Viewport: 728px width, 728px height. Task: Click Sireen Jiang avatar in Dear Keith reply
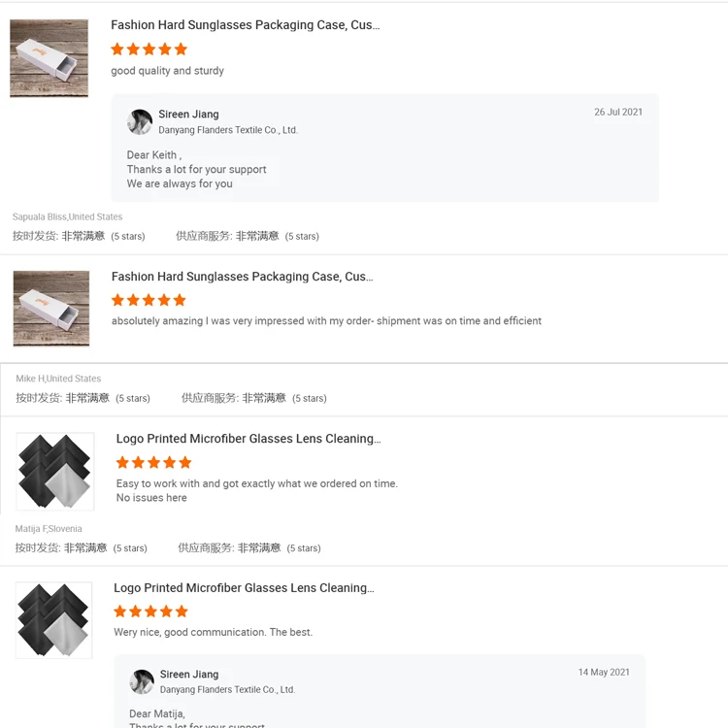pos(140,121)
